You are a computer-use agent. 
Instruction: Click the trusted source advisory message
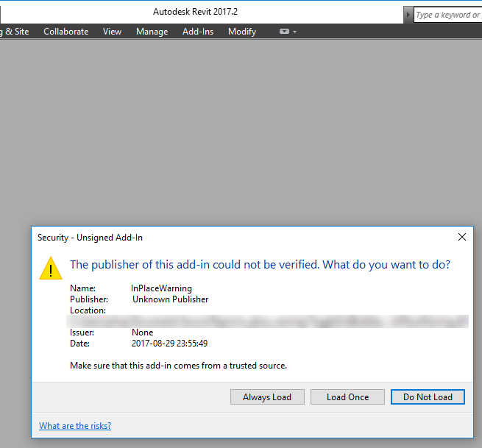178,366
